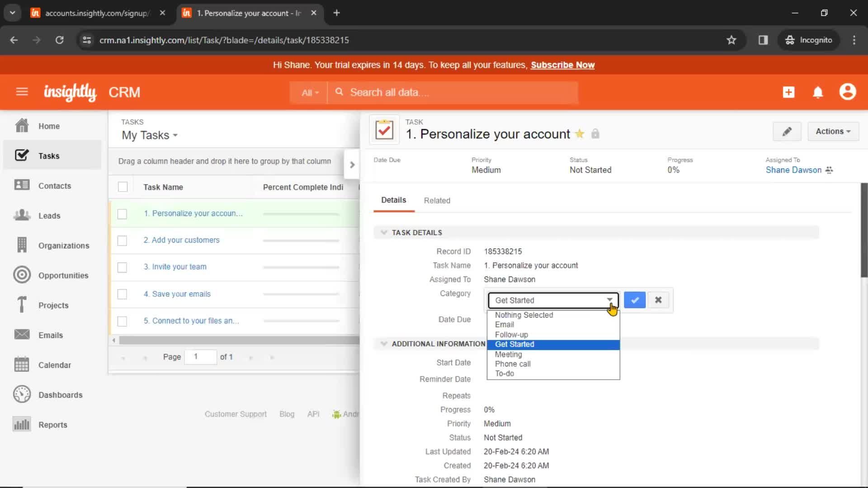Select 'To-do' from Category dropdown

[505, 373]
